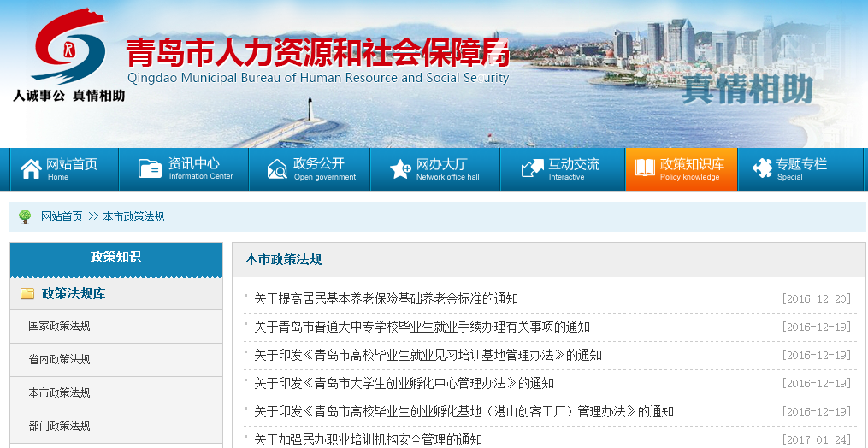Select 本市政策法规 in the sidebar
868x448 pixels.
(x=59, y=393)
